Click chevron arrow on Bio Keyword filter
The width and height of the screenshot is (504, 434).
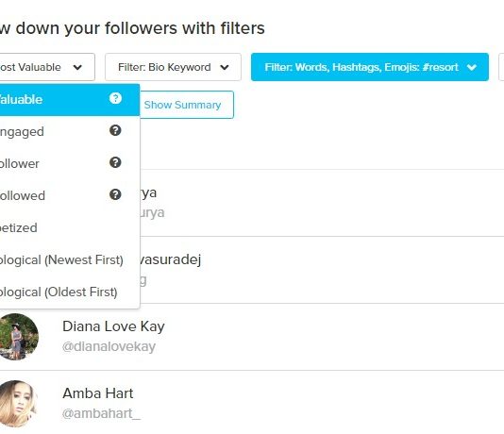pos(225,68)
